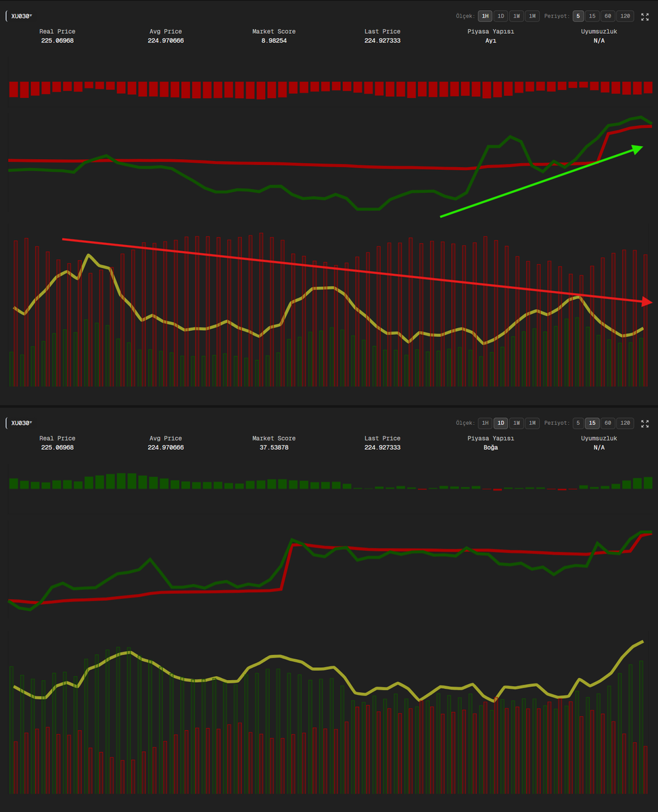Set period to 15 in the upper panel
Viewport: 658px width, 812px height.
592,16
